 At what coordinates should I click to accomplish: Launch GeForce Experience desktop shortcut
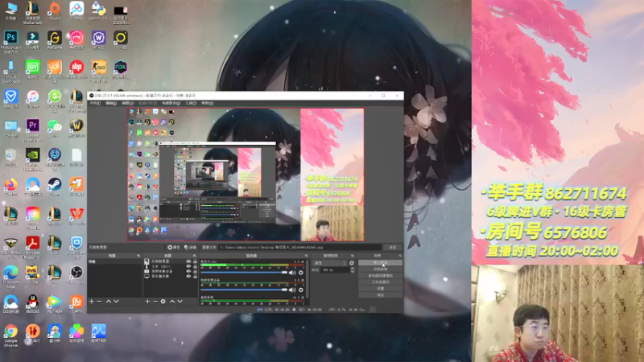pyautogui.click(x=33, y=155)
